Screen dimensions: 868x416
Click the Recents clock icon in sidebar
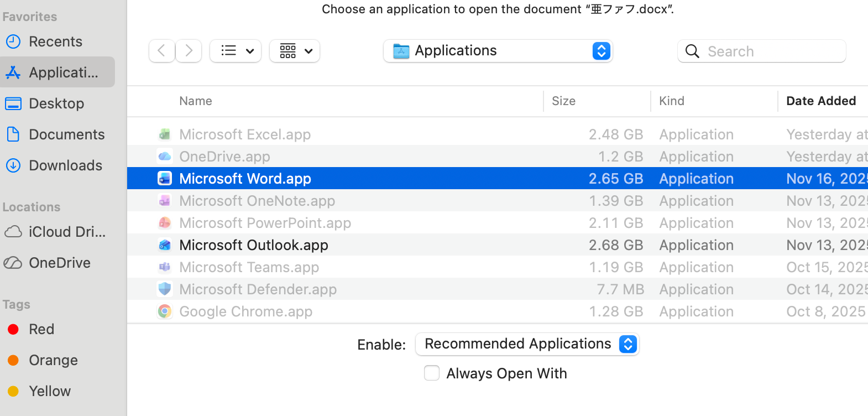tap(13, 41)
